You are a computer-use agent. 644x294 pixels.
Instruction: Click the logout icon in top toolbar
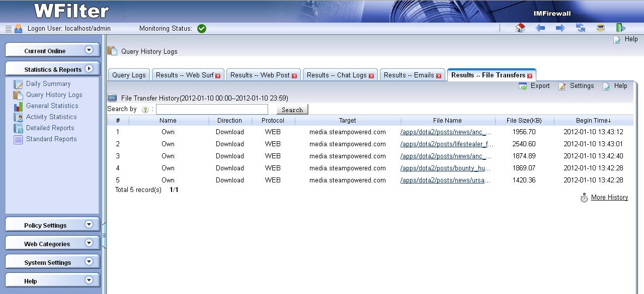621,28
